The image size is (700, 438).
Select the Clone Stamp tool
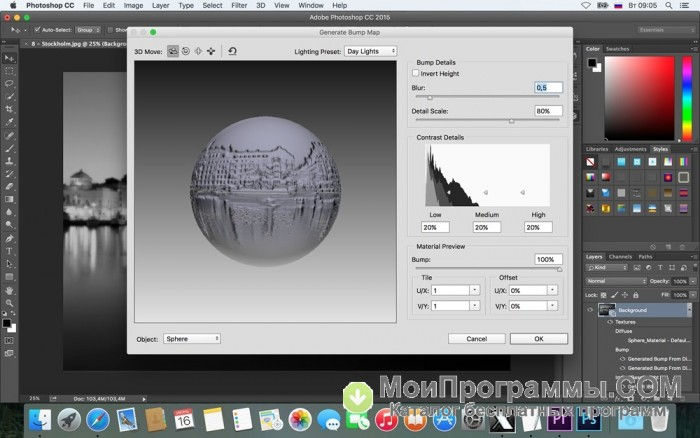pos(9,161)
